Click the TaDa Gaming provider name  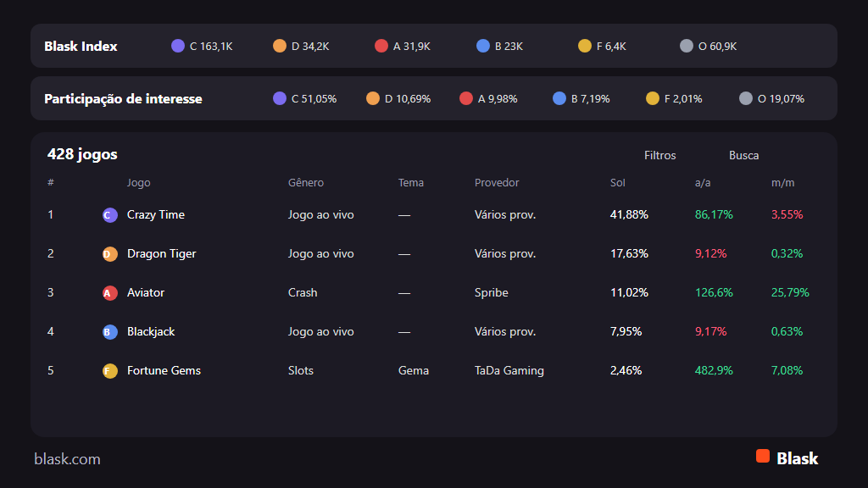point(509,371)
